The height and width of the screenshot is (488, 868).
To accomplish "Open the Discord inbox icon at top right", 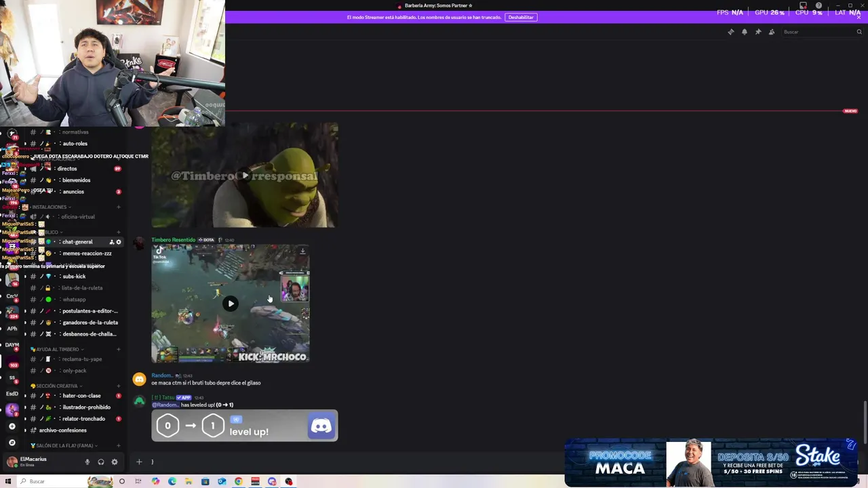I will [x=804, y=5].
